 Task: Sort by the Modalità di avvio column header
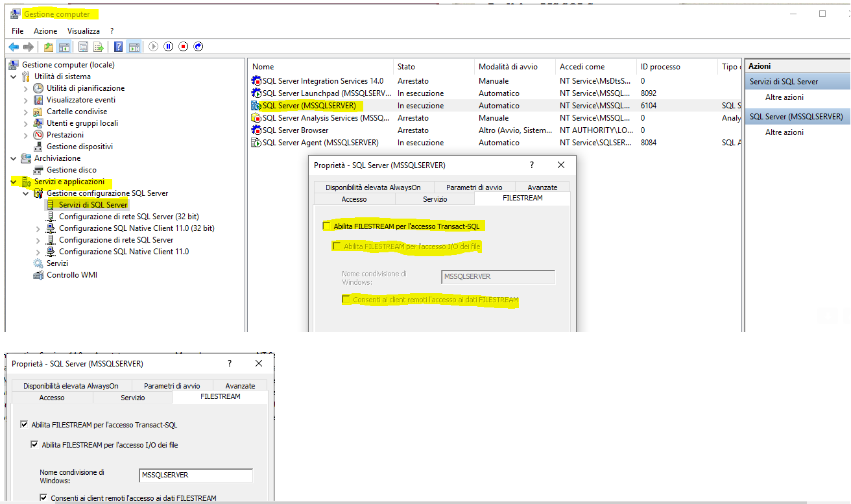tap(516, 67)
